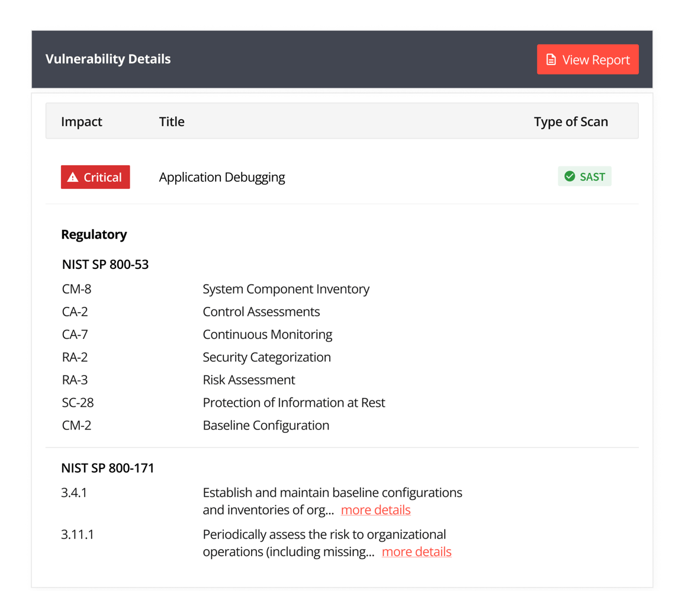This screenshot has width=688, height=616.
Task: Select the Impact column header
Action: (x=81, y=121)
